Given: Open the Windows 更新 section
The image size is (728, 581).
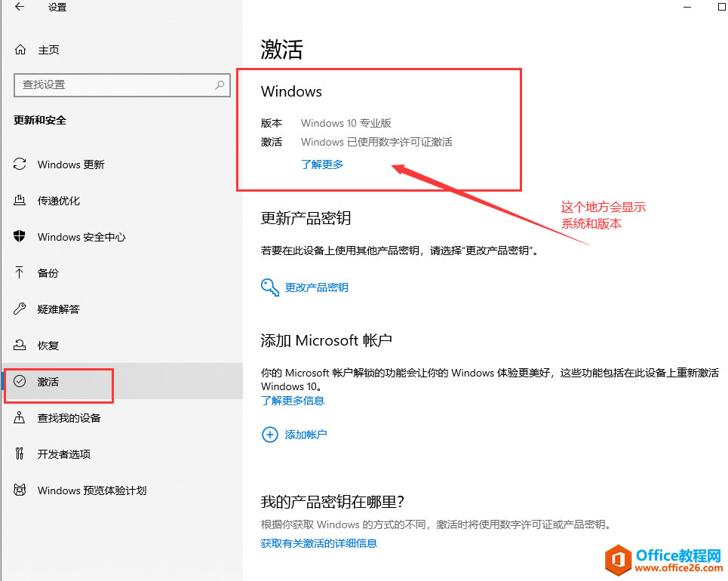Looking at the screenshot, I should tap(71, 164).
